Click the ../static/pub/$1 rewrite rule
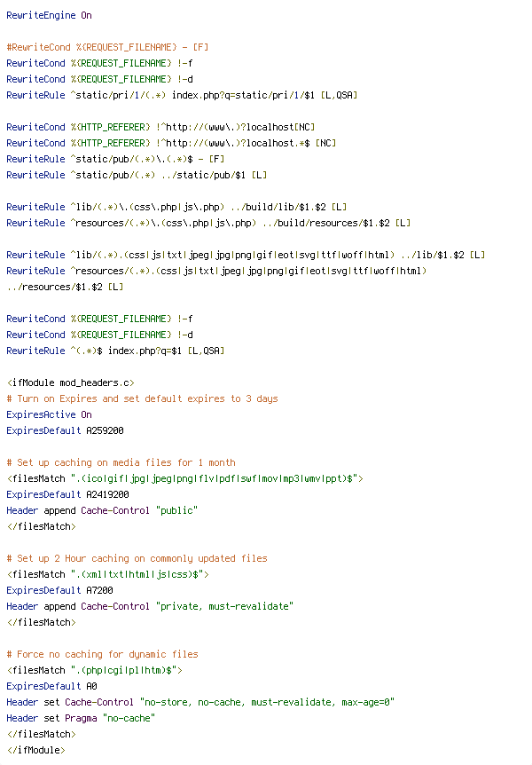This screenshot has width=532, height=765. [137, 175]
